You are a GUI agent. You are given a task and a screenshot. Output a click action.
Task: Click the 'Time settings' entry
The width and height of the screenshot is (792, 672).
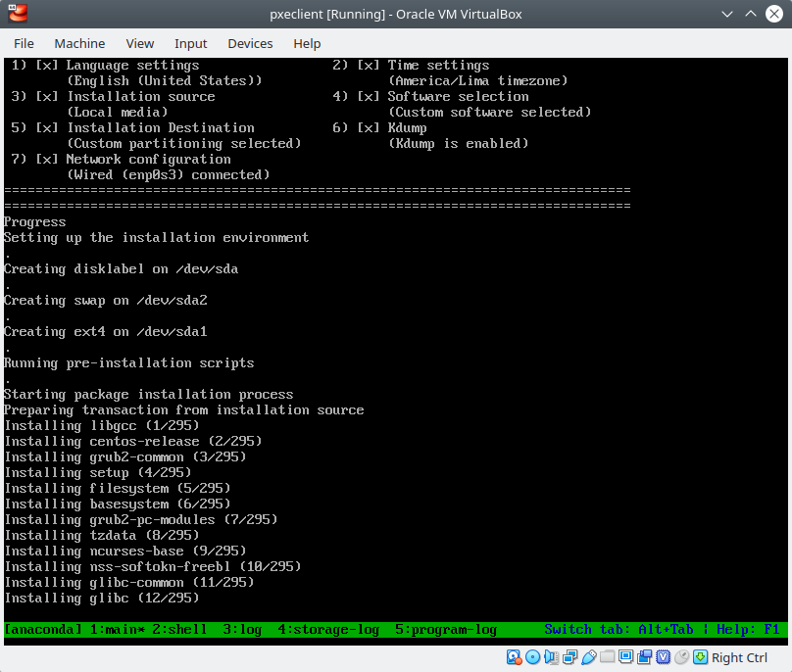(x=438, y=66)
